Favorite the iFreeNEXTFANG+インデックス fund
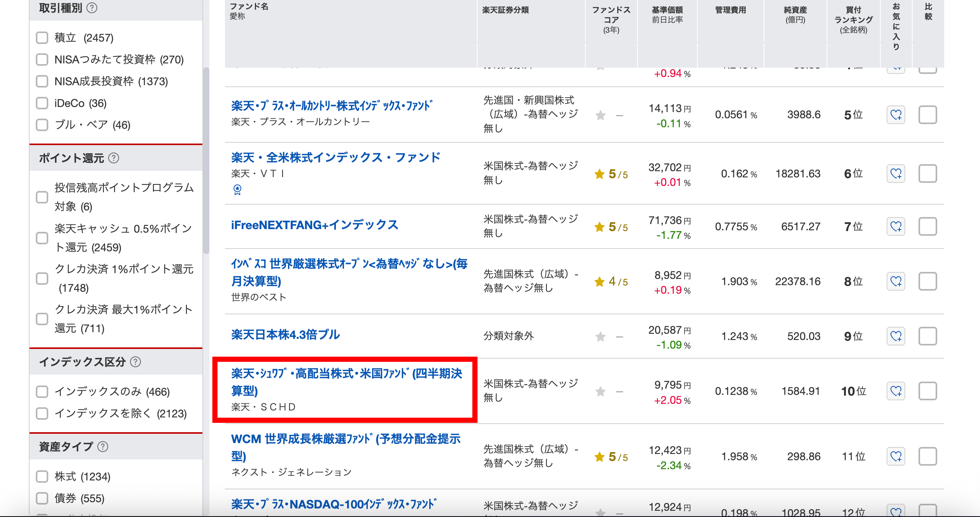Screen dimensions: 980x517 [896, 226]
